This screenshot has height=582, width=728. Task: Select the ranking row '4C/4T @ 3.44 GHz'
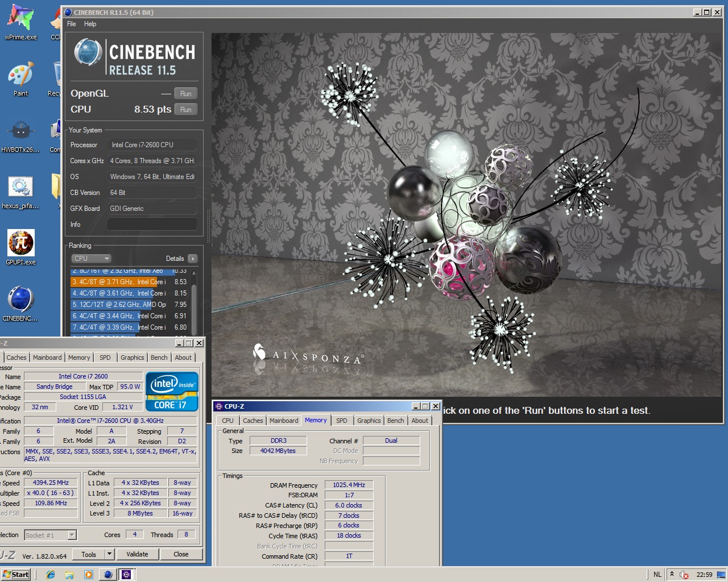click(x=130, y=316)
